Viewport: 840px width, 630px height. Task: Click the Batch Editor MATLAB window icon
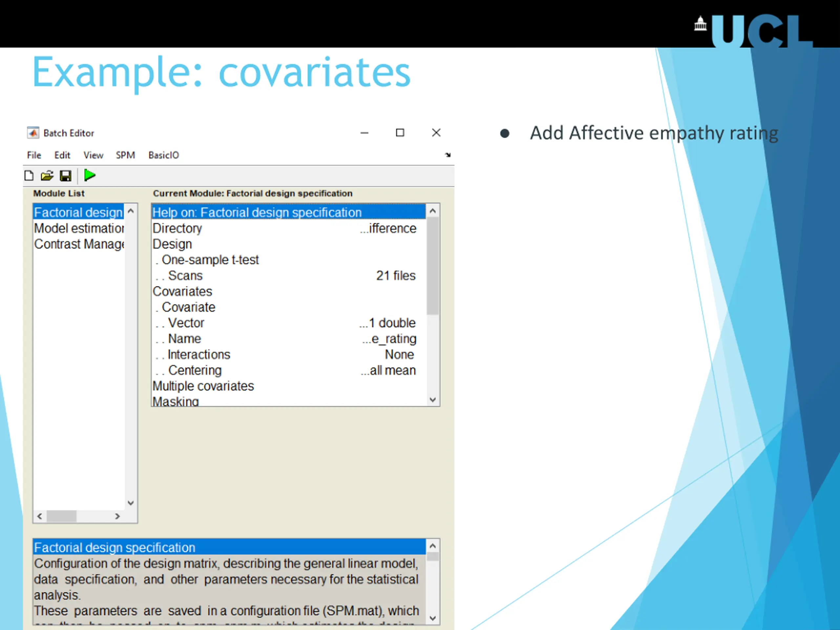33,133
